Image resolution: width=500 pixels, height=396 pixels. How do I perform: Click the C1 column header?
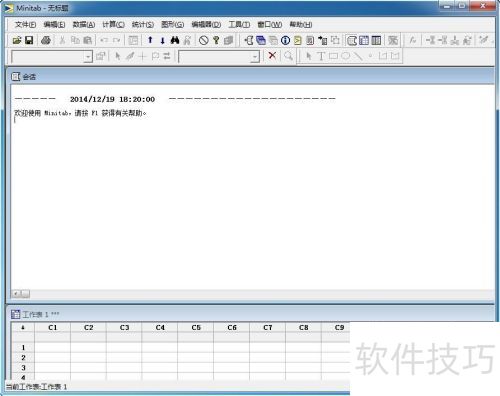click(53, 327)
